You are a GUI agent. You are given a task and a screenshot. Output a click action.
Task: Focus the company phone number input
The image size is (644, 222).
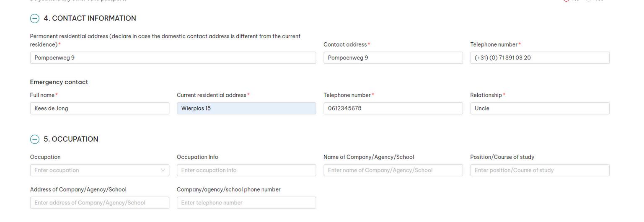(246, 203)
